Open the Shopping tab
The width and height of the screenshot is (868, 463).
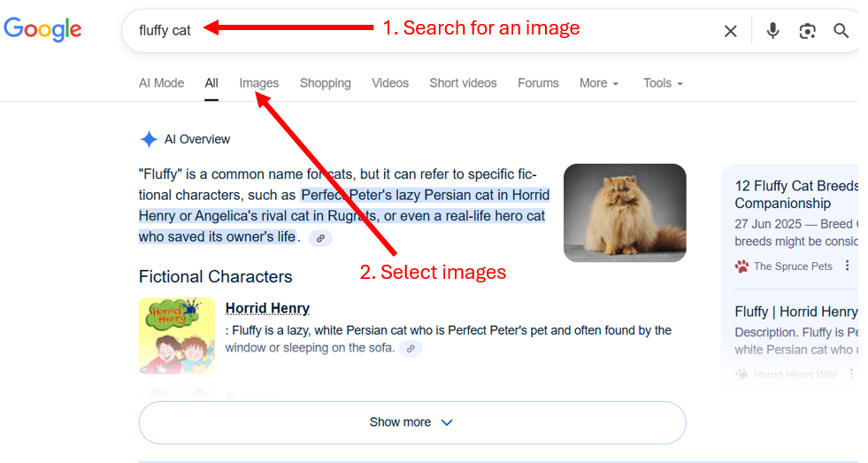coord(325,83)
